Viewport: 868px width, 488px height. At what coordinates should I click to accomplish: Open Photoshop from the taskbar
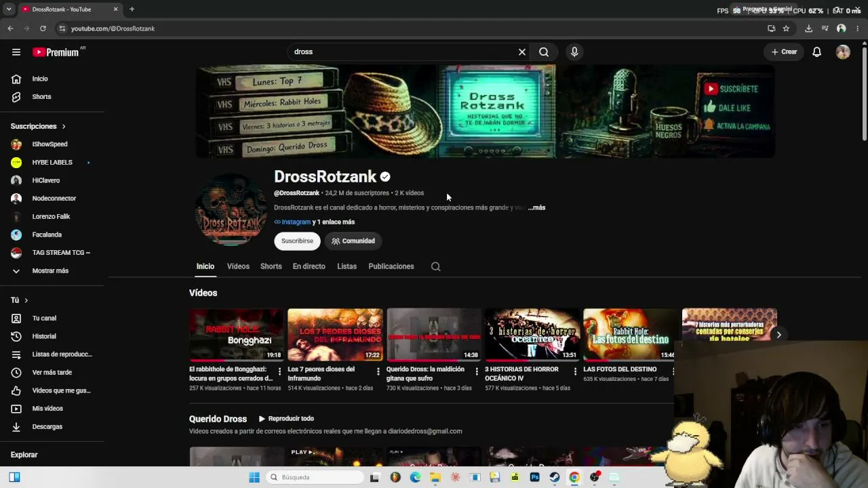(x=534, y=477)
